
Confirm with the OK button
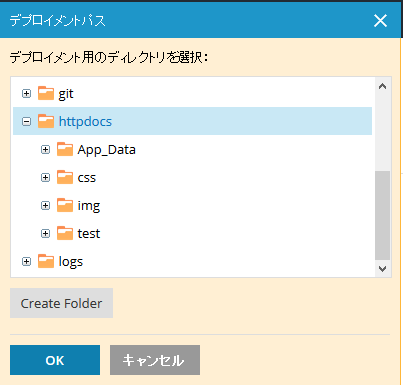click(55, 360)
